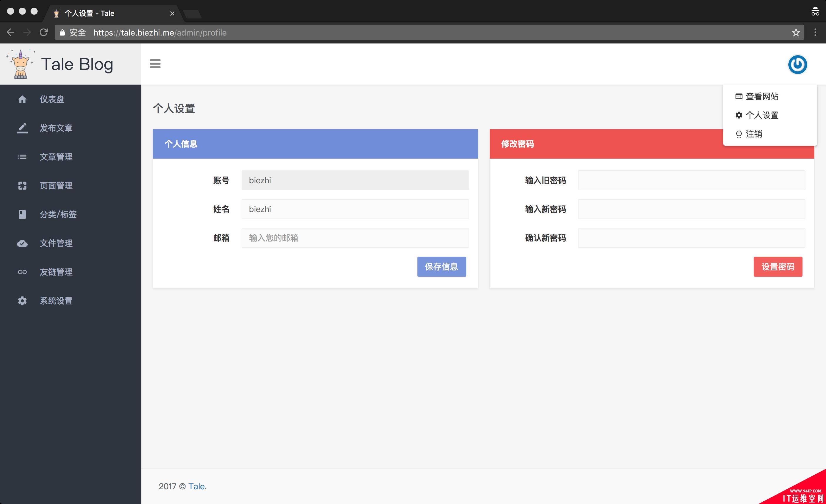Focus the 姓名 input field

click(x=355, y=209)
